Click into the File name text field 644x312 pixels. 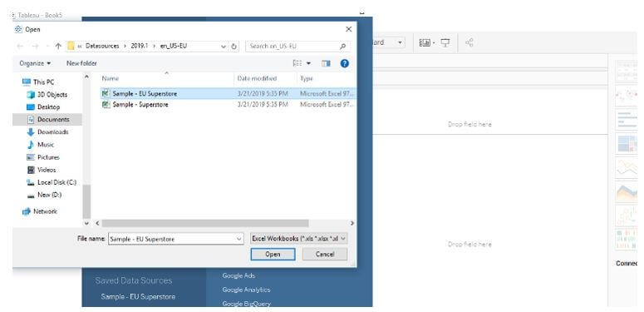(172, 239)
